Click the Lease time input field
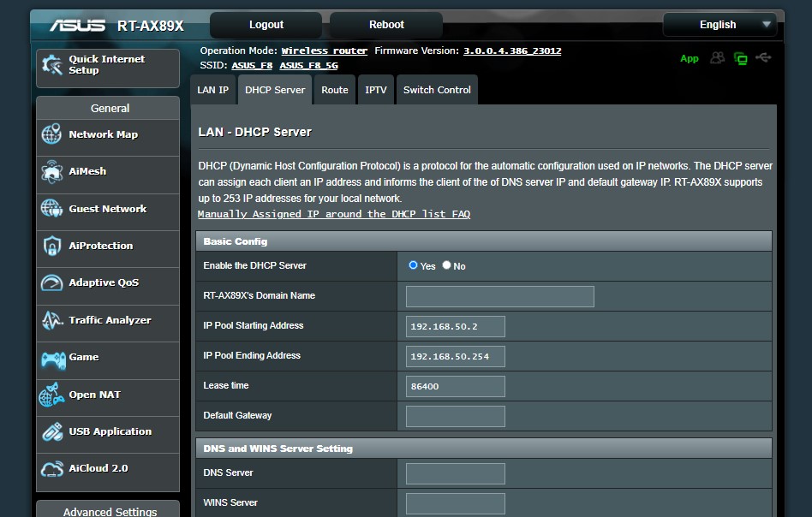Viewport: 812px width, 517px height. click(x=455, y=387)
